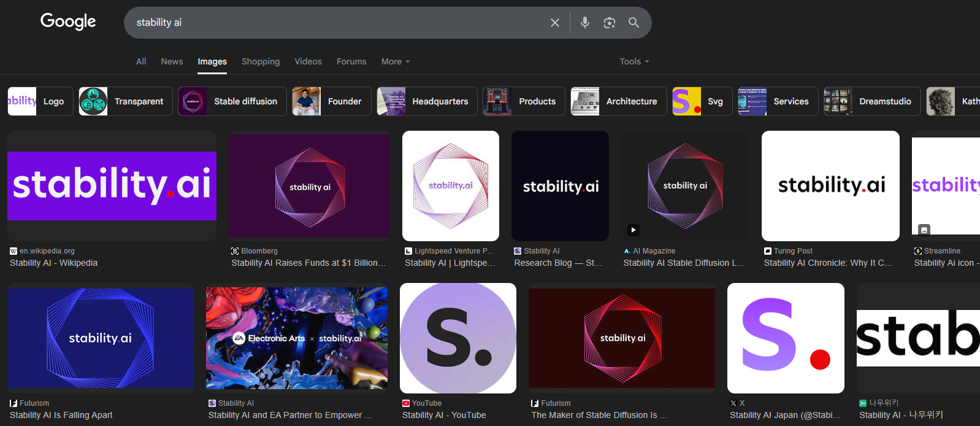Open the Stability AI - 나무위키 link
The height and width of the screenshot is (426, 980).
tap(902, 415)
